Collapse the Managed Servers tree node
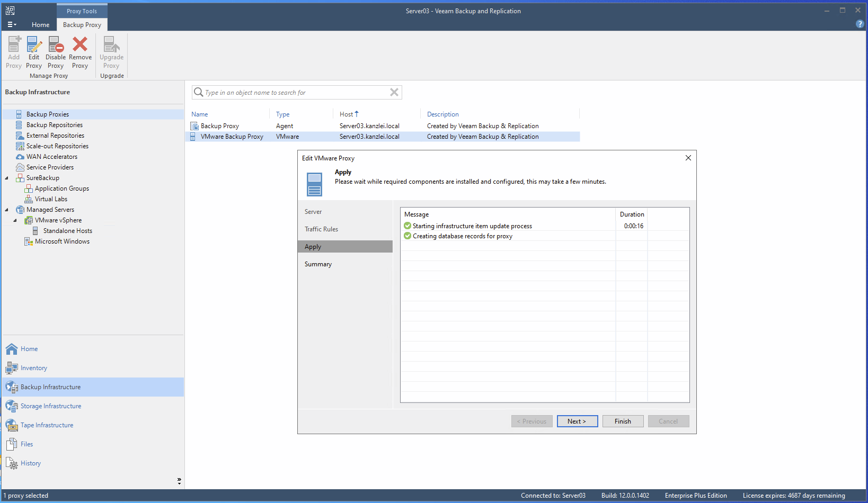The width and height of the screenshot is (868, 503). pos(7,210)
